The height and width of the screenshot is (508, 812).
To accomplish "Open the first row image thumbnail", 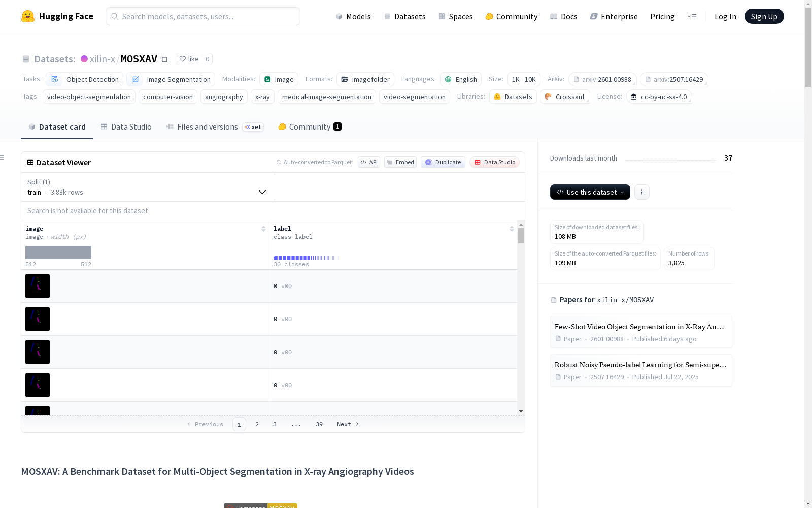I will 38,286.
